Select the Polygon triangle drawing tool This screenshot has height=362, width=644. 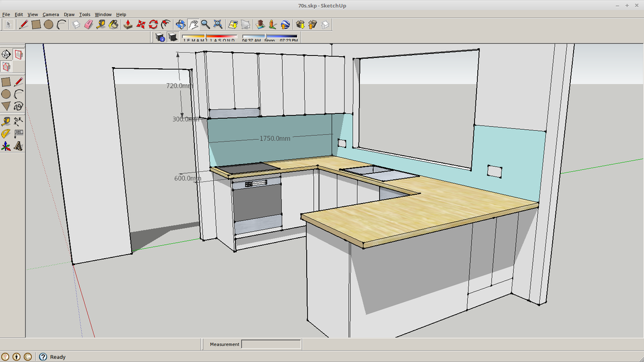click(6, 106)
